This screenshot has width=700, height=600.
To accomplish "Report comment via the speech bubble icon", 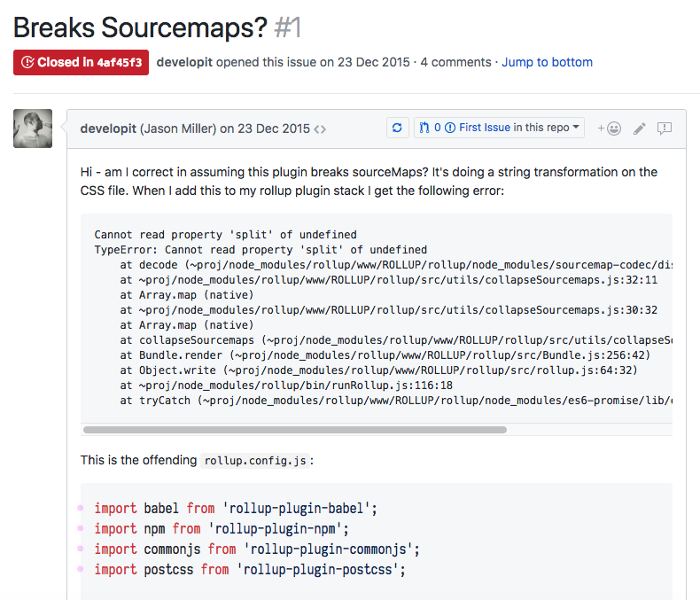I will 665,129.
